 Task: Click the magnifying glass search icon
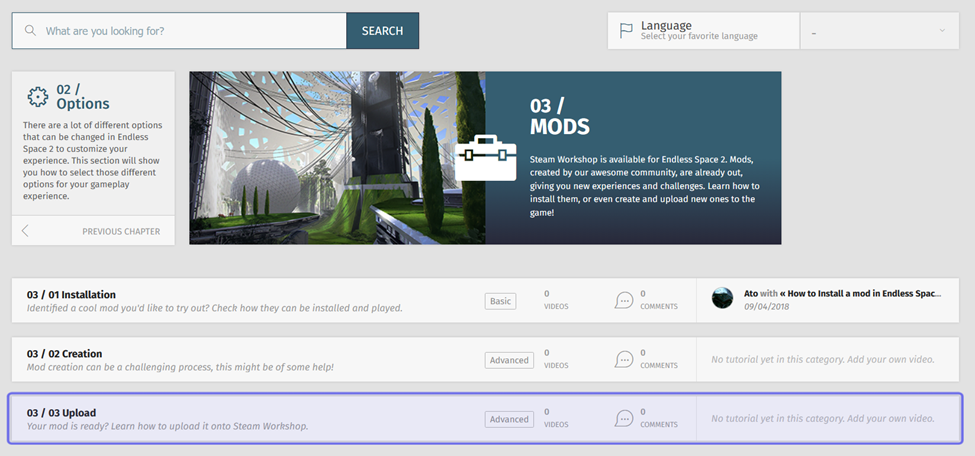[x=30, y=31]
